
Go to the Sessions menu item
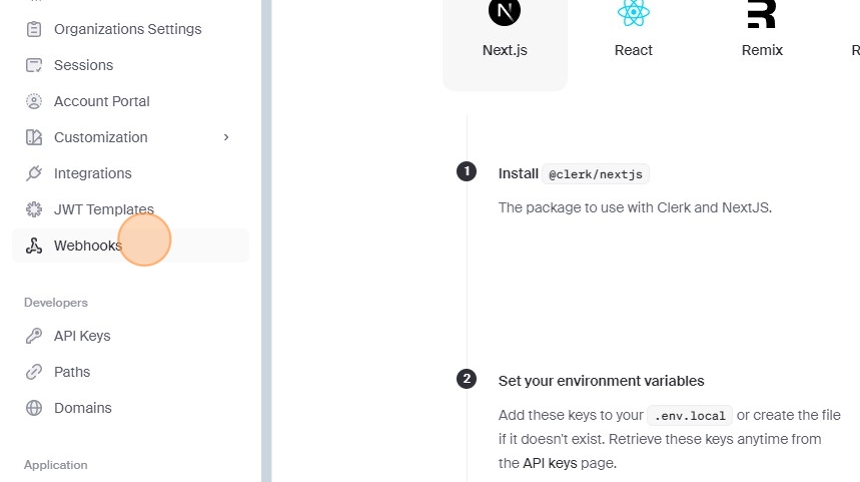(83, 65)
